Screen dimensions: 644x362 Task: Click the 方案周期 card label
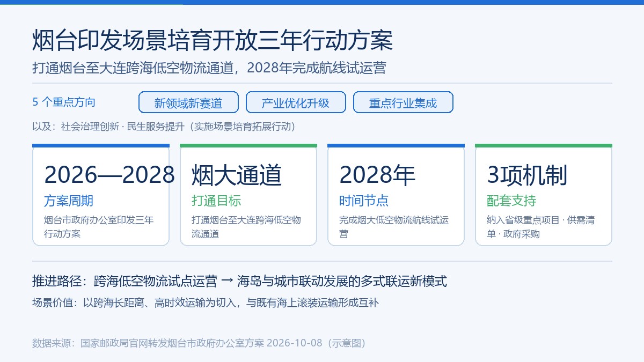tap(69, 201)
